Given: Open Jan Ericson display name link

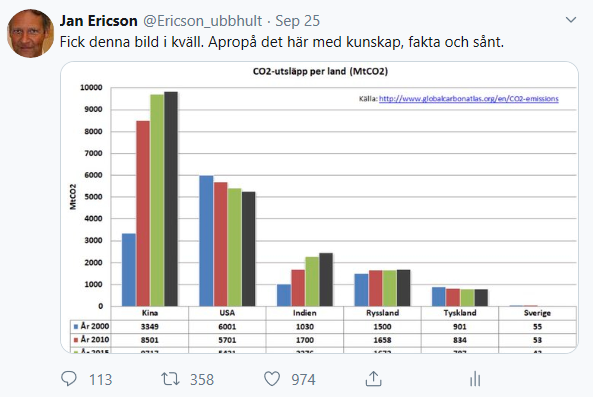Looking at the screenshot, I should [99, 21].
